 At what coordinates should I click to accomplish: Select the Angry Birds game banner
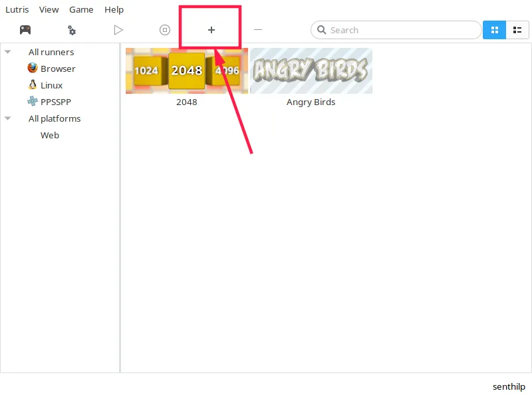point(311,70)
